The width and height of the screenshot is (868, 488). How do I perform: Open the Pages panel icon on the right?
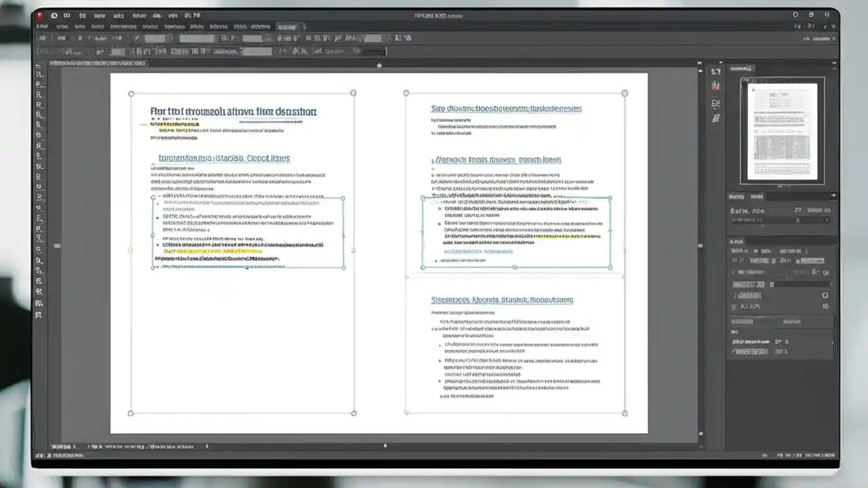point(716,71)
